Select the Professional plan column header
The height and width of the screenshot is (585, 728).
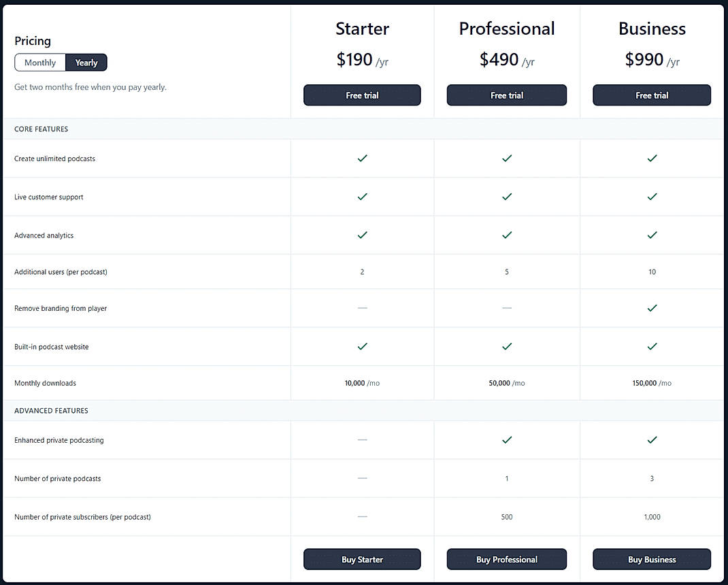click(x=506, y=28)
